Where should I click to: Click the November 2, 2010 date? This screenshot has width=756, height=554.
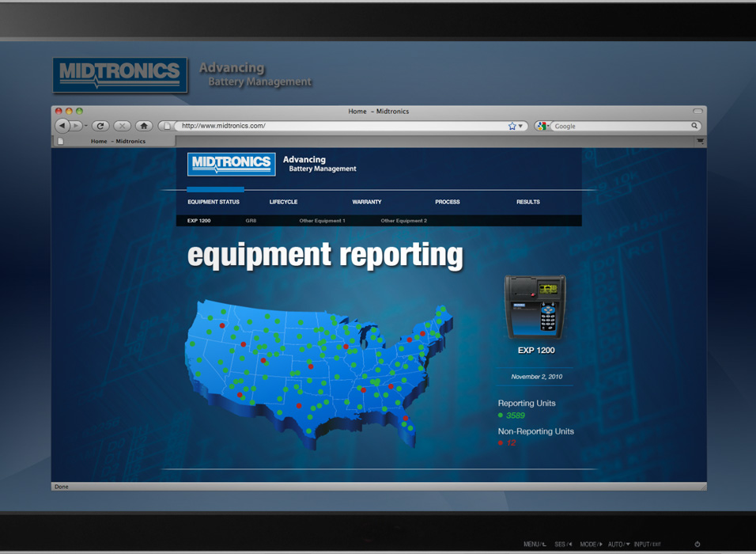pyautogui.click(x=537, y=377)
